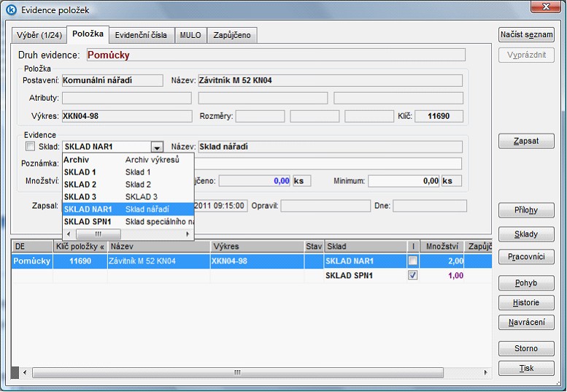This screenshot has width=567, height=392.
Task: Click the XKN04-98 cell in the table
Action: 258,261
